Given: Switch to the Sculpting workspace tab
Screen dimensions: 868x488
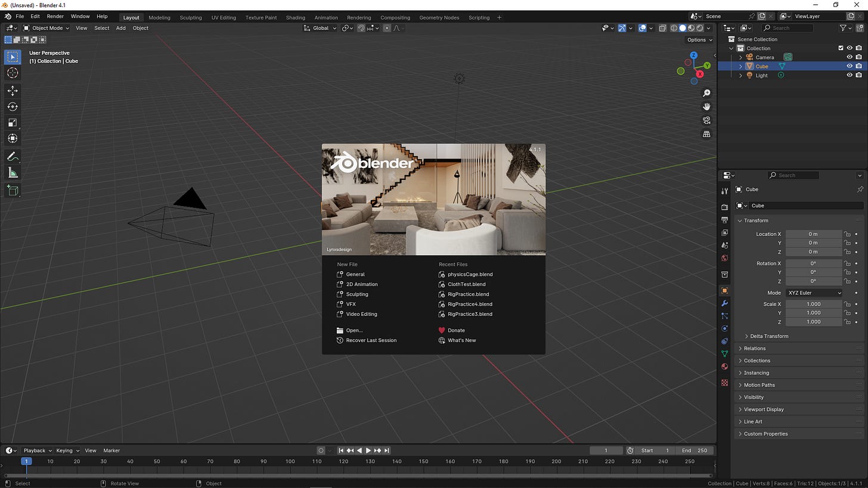Looking at the screenshot, I should click(191, 17).
